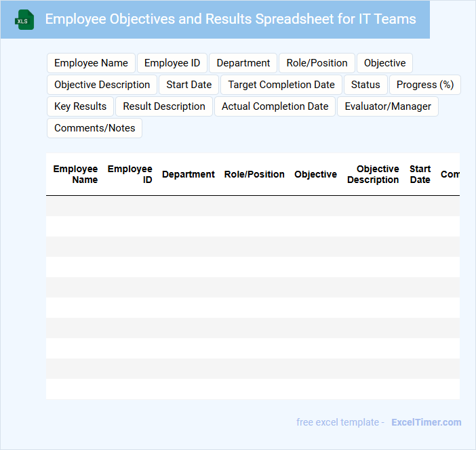The image size is (476, 450).
Task: Click the Department column header in table
Action: (189, 174)
